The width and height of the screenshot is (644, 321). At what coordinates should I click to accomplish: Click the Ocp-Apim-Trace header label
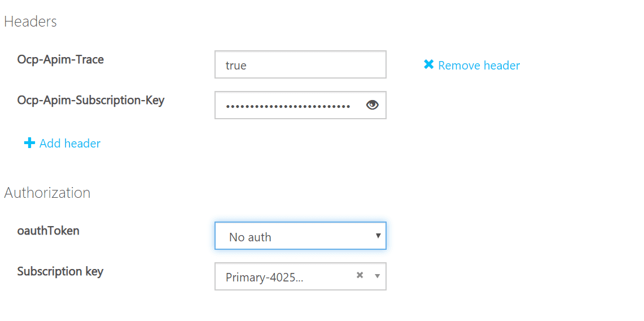pyautogui.click(x=60, y=59)
